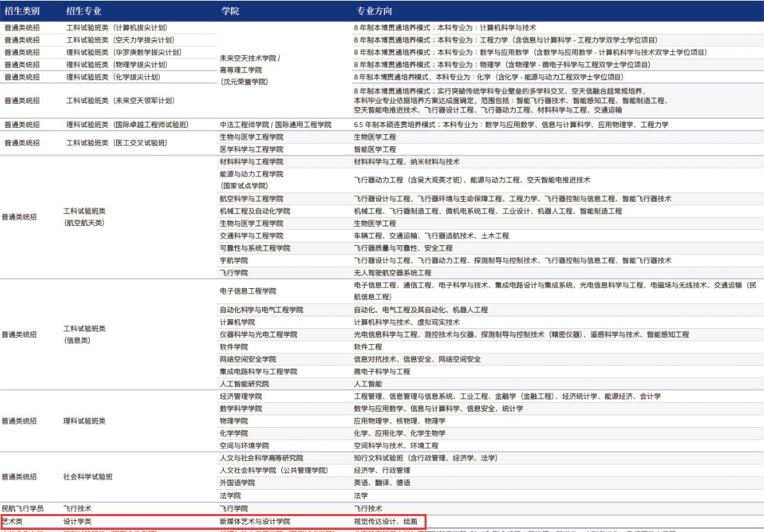Select 视觉传达设计、绘画 cell
Image resolution: width=764 pixels, height=532 pixels.
385,522
